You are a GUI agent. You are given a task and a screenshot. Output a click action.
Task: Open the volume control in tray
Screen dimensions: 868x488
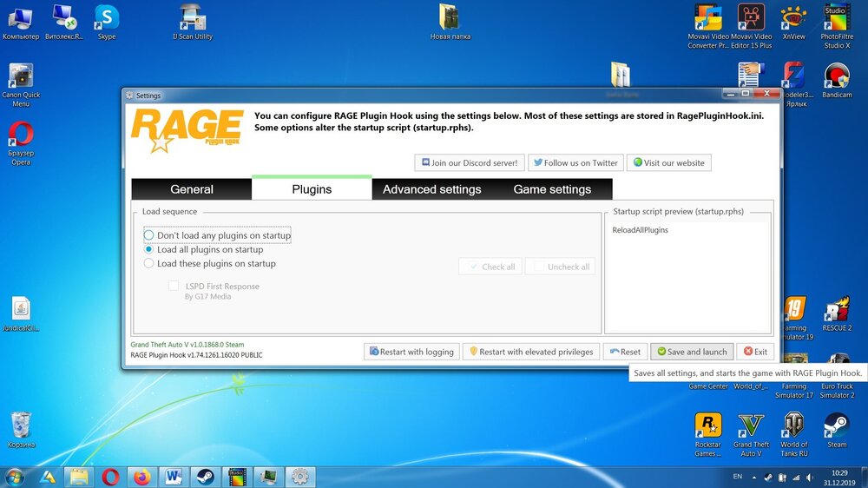(810, 477)
